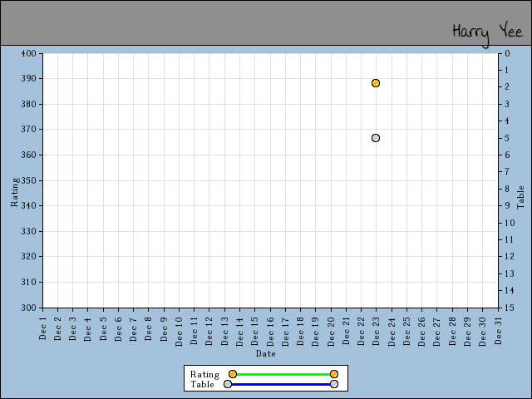Click the gray Table data point on chart
This screenshot has width=532, height=399.
376,138
